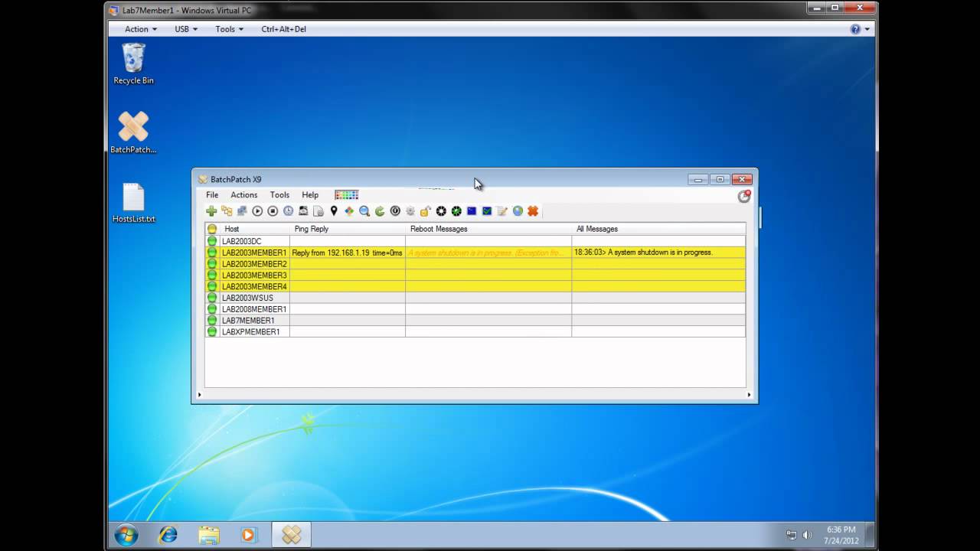The image size is (980, 551).
Task: Select the LAB2008MEMBER1 host row
Action: (475, 309)
